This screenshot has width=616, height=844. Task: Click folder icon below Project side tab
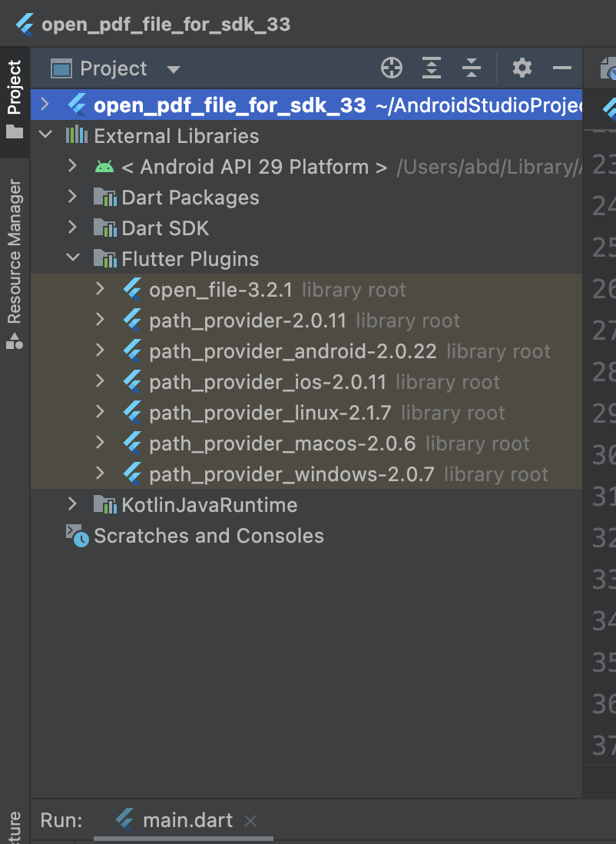click(x=15, y=132)
